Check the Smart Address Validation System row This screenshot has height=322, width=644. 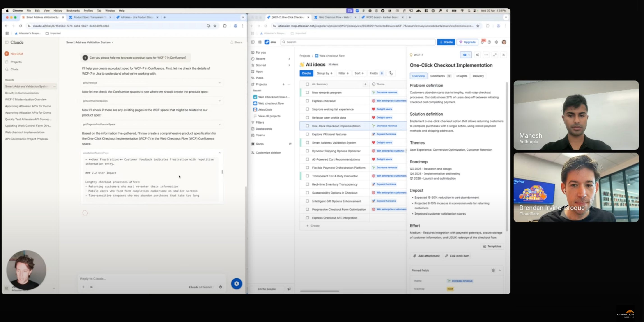tap(308, 143)
